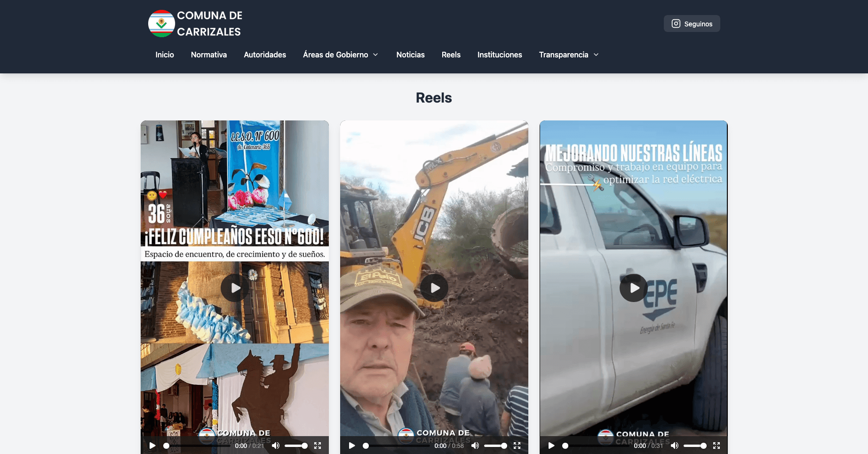Click the Áreas de Gobierno menu label
Screen dimensions: 868x454
(335, 55)
